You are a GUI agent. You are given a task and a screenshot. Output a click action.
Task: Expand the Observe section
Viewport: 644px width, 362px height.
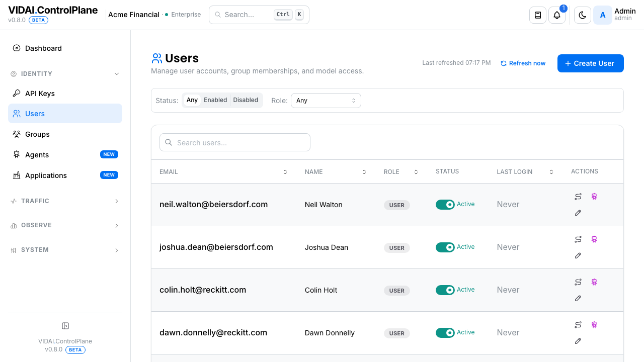point(65,225)
